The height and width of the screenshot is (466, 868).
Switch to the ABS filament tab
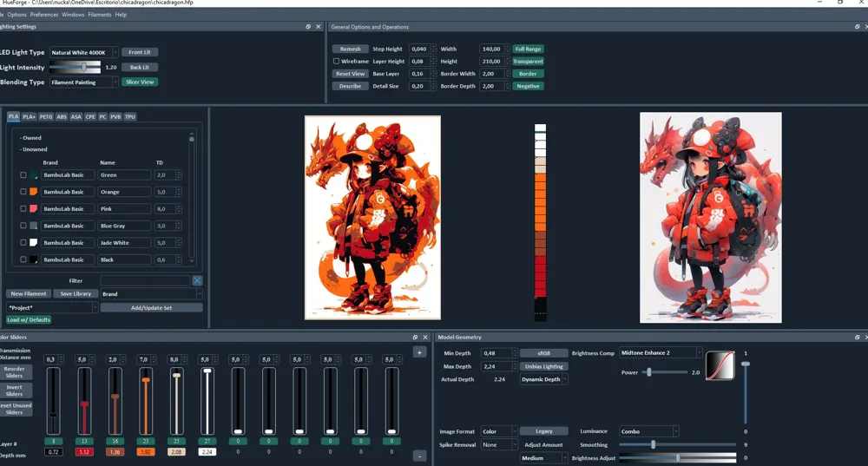(x=62, y=117)
